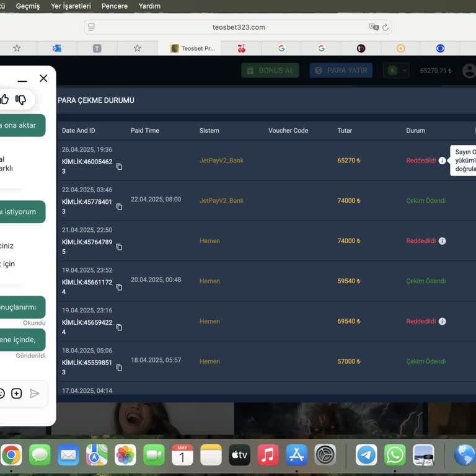Click the PARA YATIR button
This screenshot has width=476, height=476.
341,71
